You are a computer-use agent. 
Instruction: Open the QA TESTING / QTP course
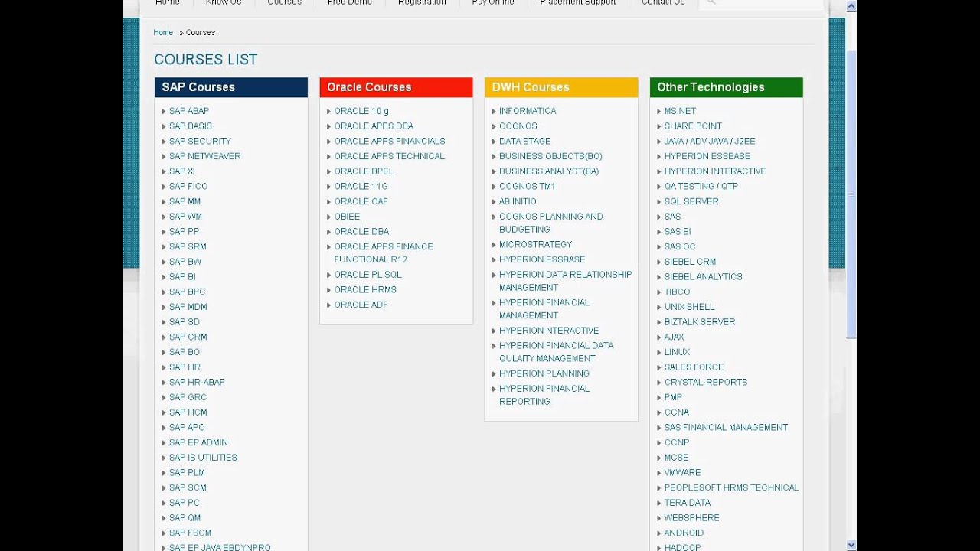(x=701, y=187)
